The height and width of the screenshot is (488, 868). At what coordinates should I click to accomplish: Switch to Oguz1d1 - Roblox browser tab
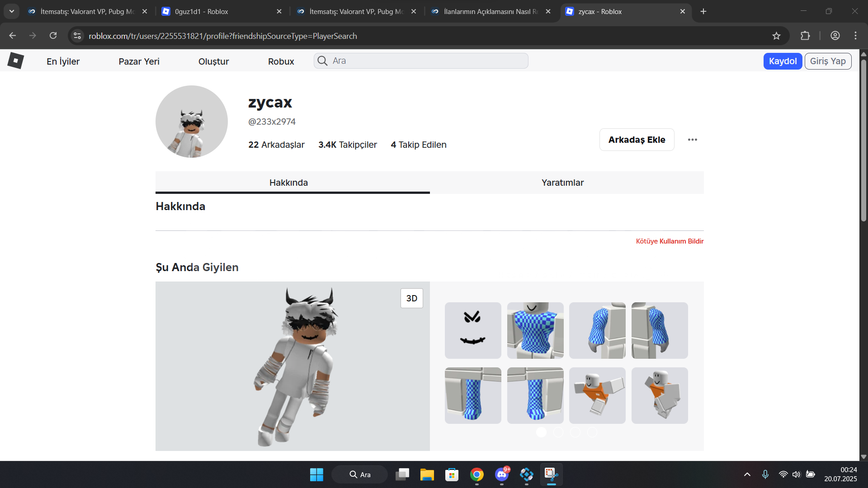point(222,11)
